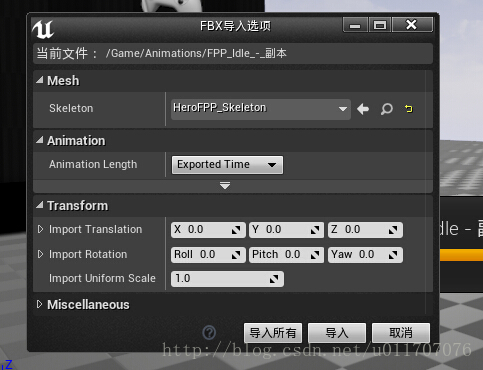Click the 导入 (Import) button
The height and width of the screenshot is (370, 483).
[337, 333]
